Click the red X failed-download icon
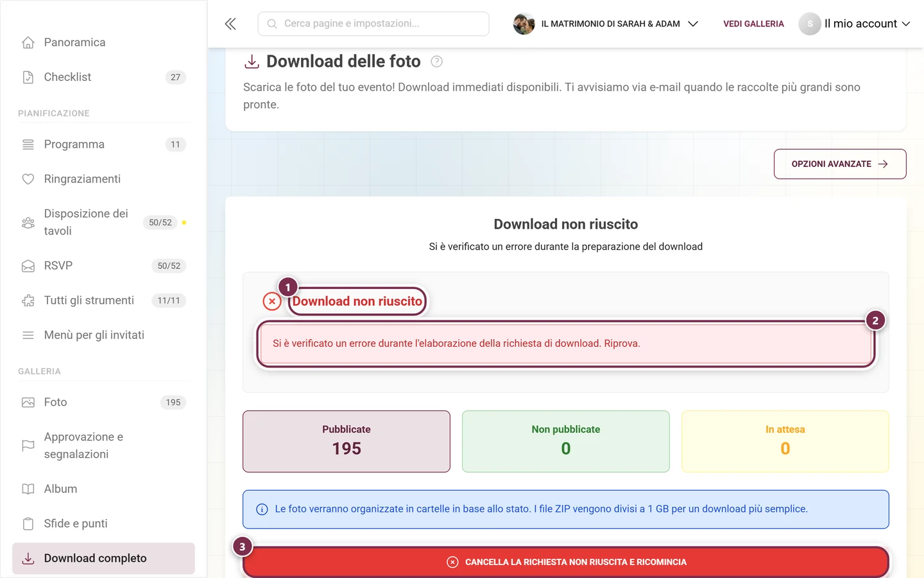 pyautogui.click(x=272, y=301)
